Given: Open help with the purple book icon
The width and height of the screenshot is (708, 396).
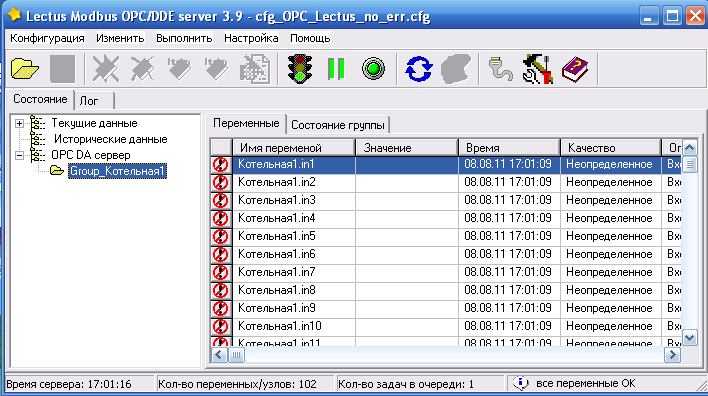Looking at the screenshot, I should pos(575,70).
